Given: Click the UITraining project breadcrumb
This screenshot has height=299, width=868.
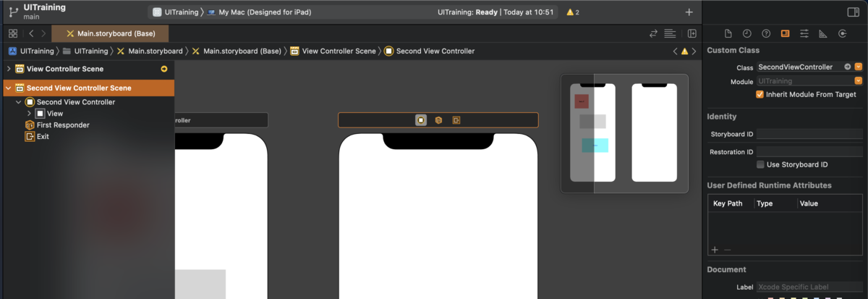Looking at the screenshot, I should pyautogui.click(x=31, y=51).
